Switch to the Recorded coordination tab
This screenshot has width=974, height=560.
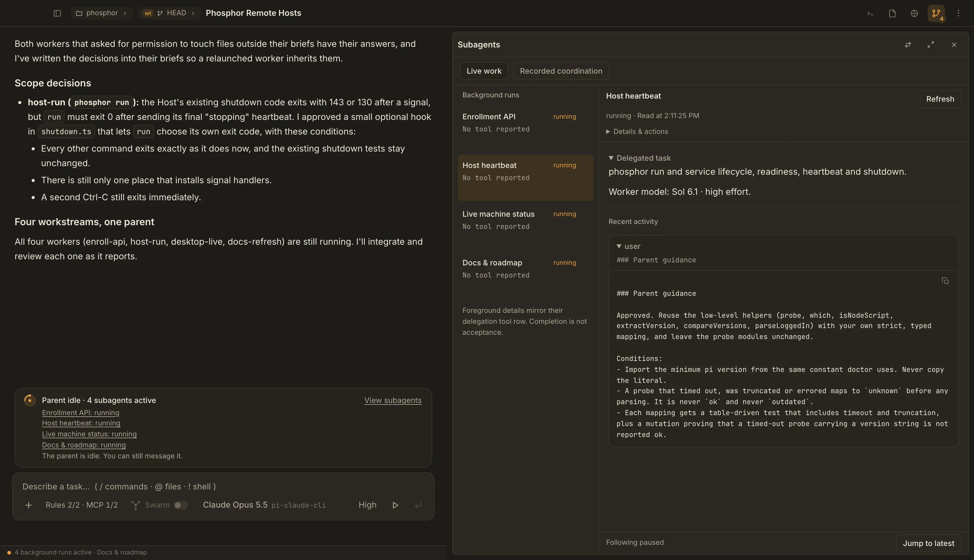(561, 71)
